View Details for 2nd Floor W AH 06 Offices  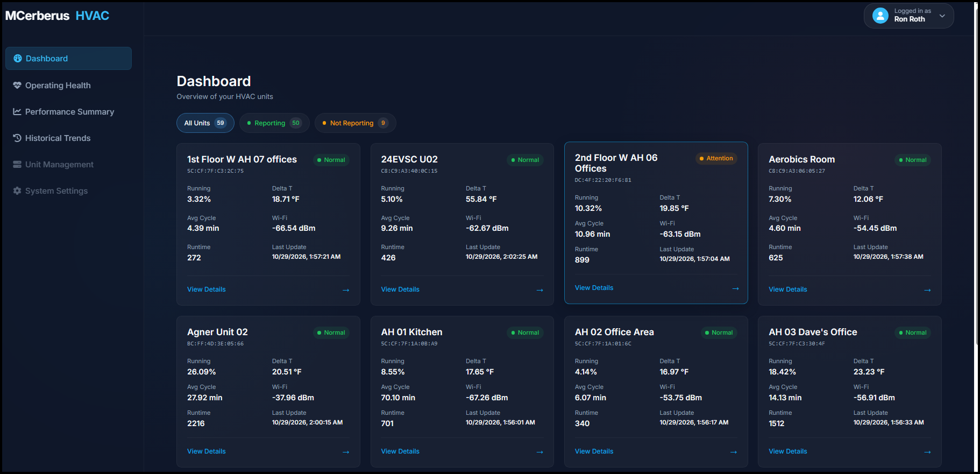pyautogui.click(x=594, y=288)
